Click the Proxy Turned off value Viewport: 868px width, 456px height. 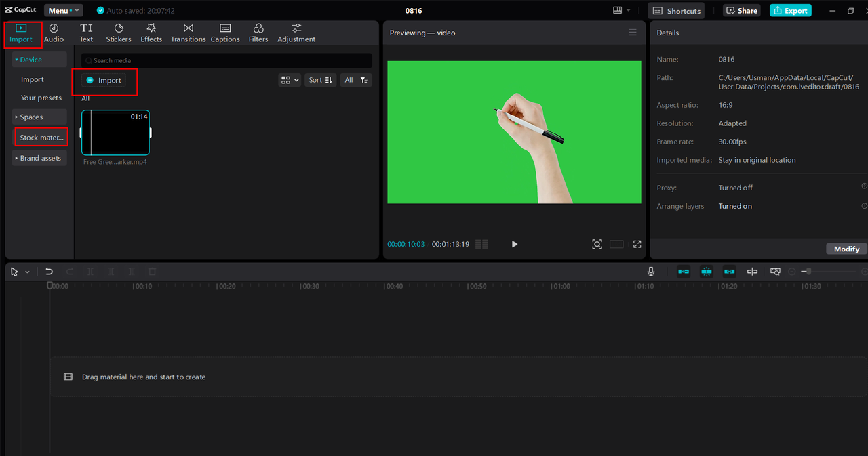point(736,188)
